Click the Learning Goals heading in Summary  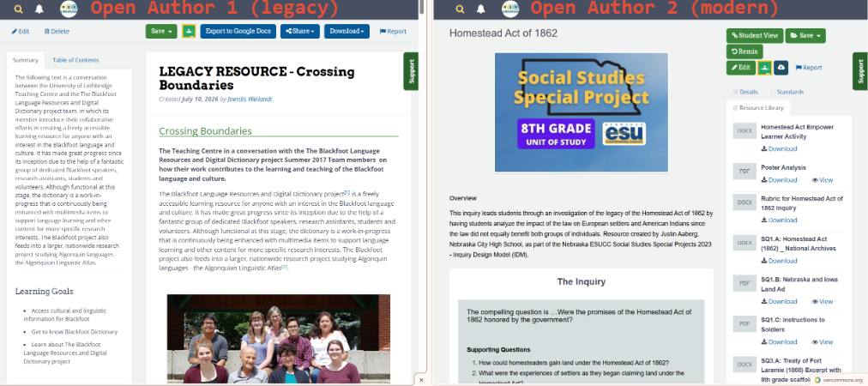[x=45, y=292]
